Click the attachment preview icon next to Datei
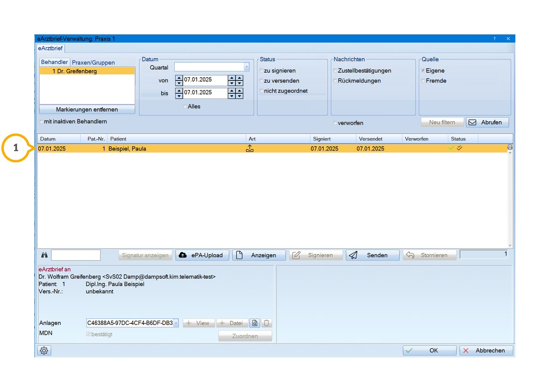Screen dimensions: 550x392 click(255, 323)
